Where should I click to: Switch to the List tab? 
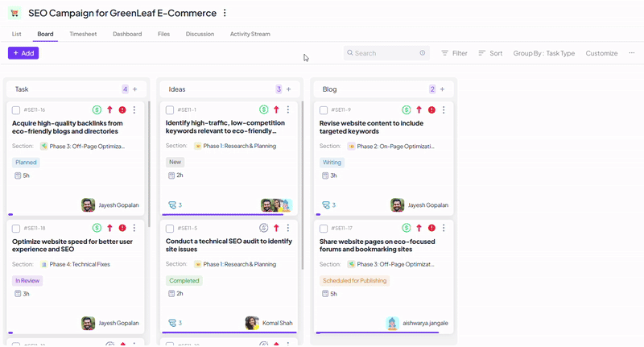(x=16, y=34)
